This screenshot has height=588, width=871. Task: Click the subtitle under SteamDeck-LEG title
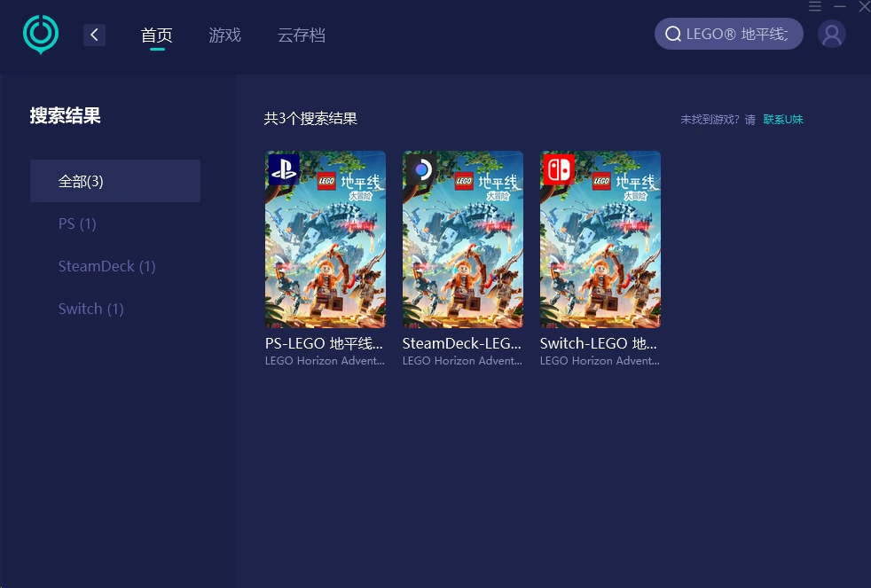click(462, 360)
